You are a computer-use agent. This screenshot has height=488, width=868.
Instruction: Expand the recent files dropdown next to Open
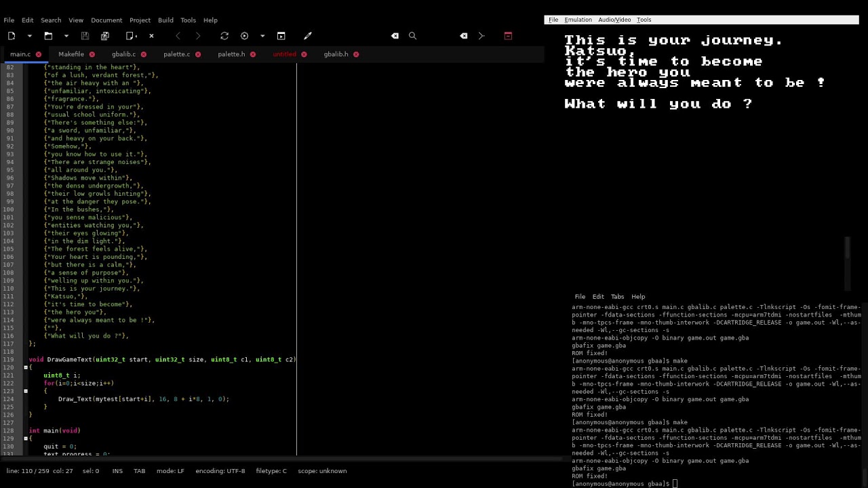[x=66, y=36]
